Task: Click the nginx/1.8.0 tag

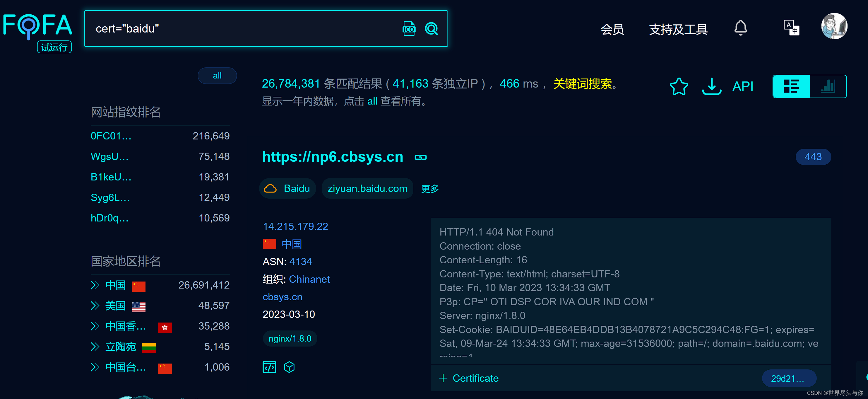Action: coord(290,338)
